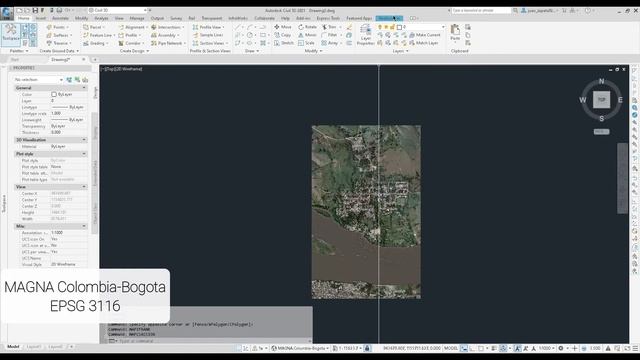Image resolution: width=640 pixels, height=360 pixels.
Task: Select the Array tool
Action: click(331, 43)
